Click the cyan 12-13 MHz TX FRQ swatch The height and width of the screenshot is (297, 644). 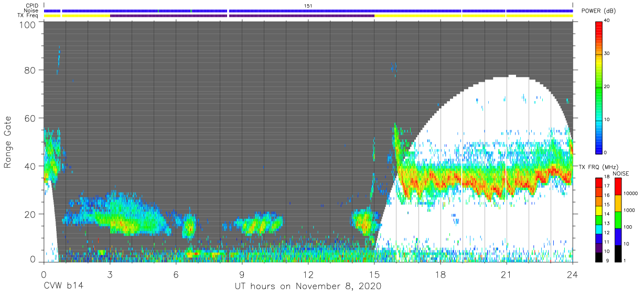(x=599, y=228)
